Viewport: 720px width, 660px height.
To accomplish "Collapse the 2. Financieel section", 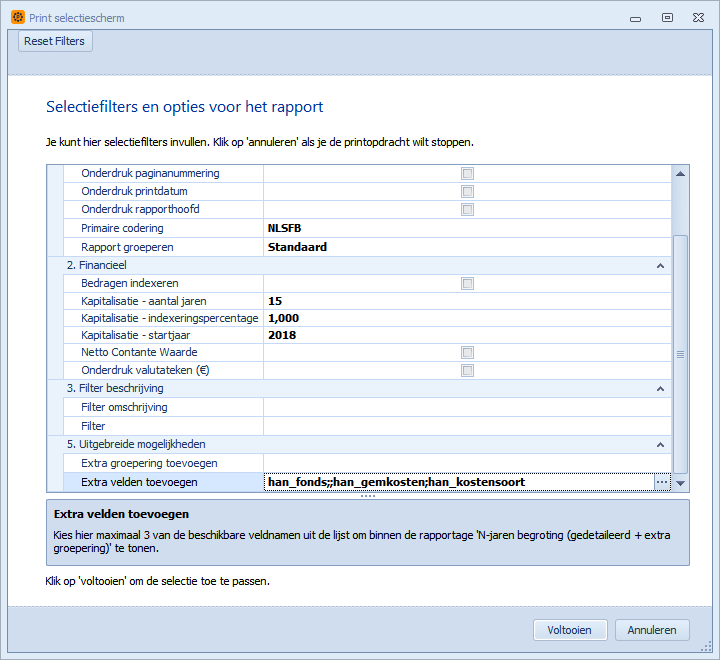I will click(x=660, y=265).
